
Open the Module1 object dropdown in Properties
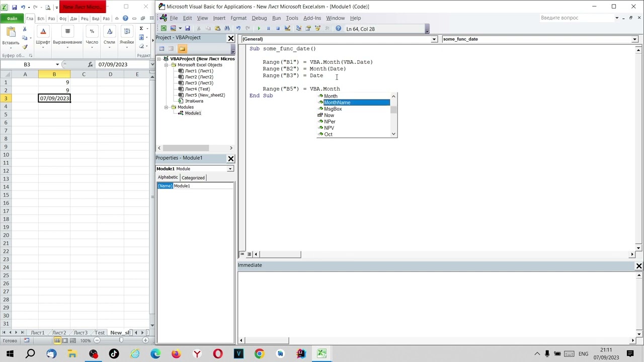click(x=230, y=169)
